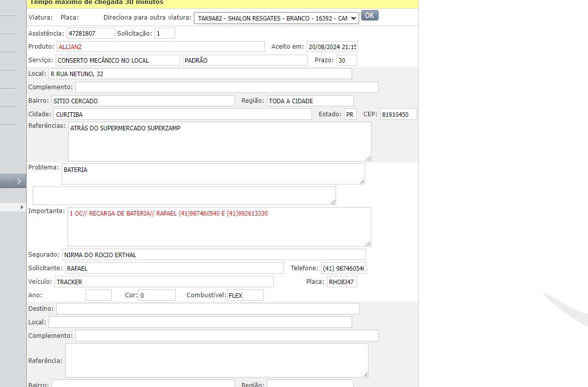
Task: Select the Bairro field SITIO CERCADO
Action: click(143, 101)
